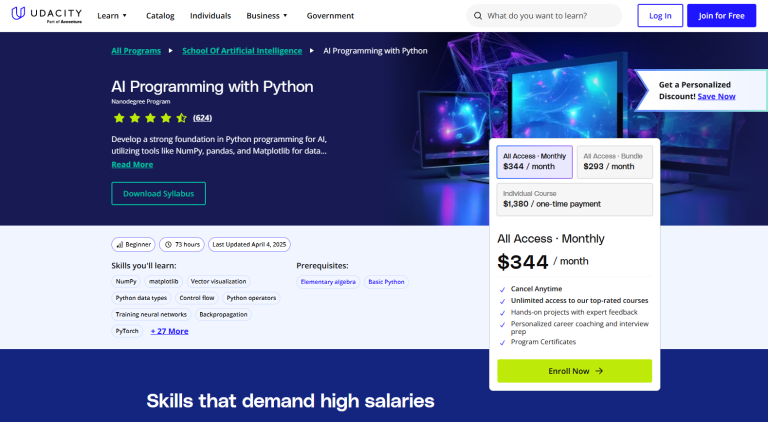Click the PyTorch skill tag
Screen dimensions: 768x422
click(x=127, y=331)
